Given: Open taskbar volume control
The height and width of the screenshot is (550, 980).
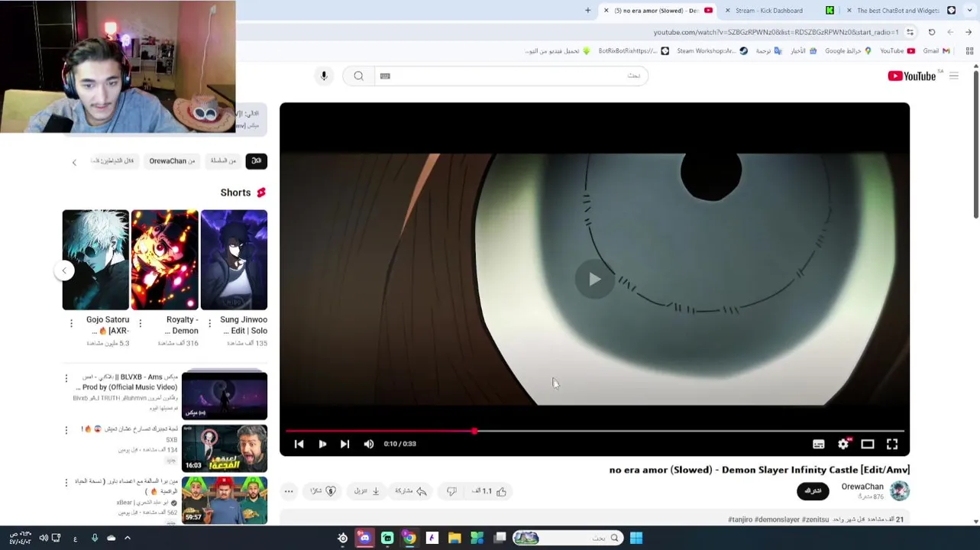Looking at the screenshot, I should tap(44, 538).
